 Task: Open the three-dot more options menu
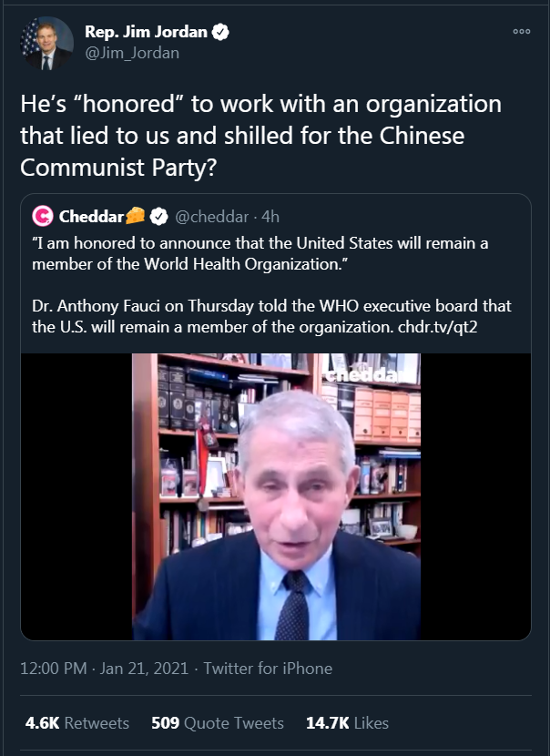522,32
